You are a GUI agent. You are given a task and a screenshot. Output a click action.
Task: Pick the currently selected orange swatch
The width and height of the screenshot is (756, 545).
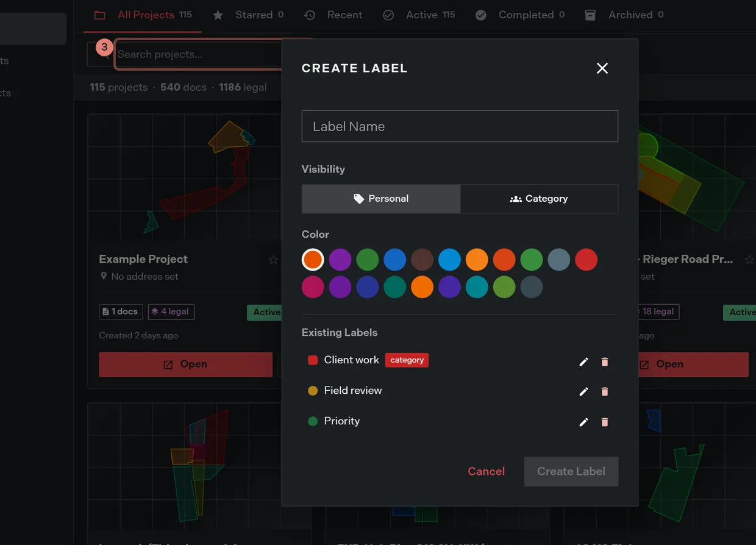pyautogui.click(x=313, y=260)
